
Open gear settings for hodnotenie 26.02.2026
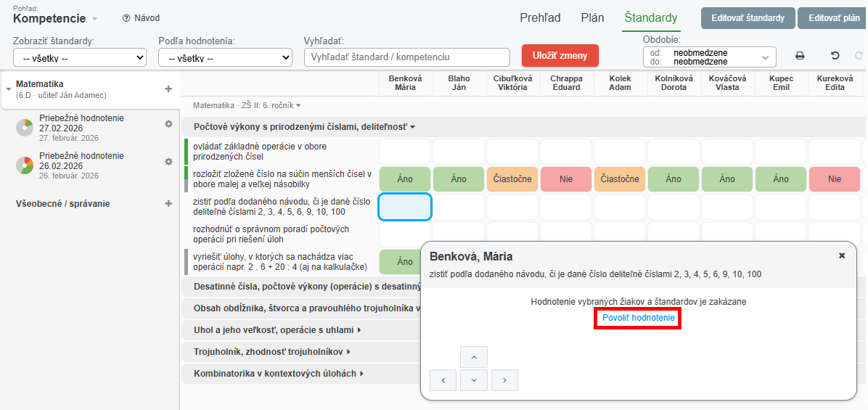pyautogui.click(x=169, y=162)
